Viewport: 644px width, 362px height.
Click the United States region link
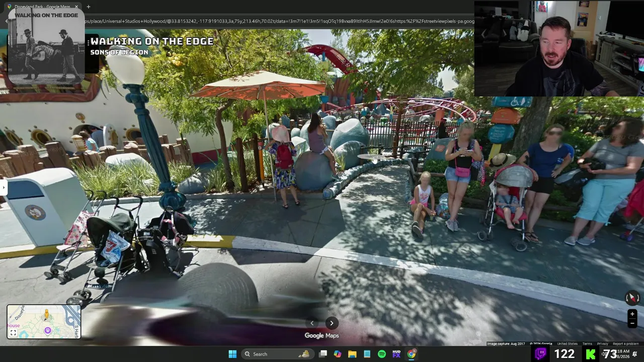coord(567,344)
